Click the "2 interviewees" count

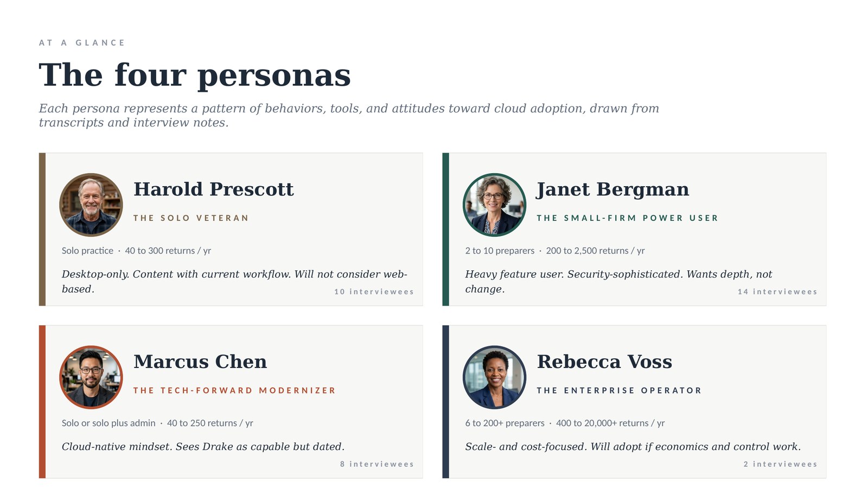point(780,465)
